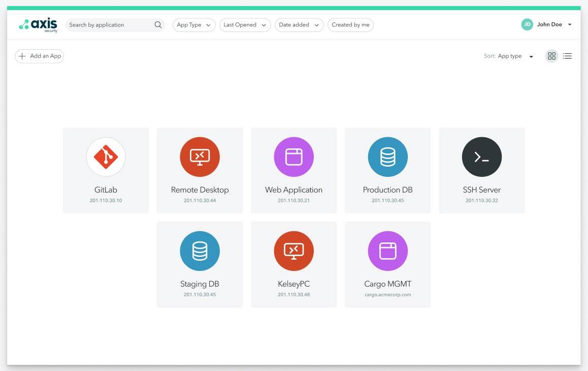Click the Axis Security logo

[x=38, y=25]
